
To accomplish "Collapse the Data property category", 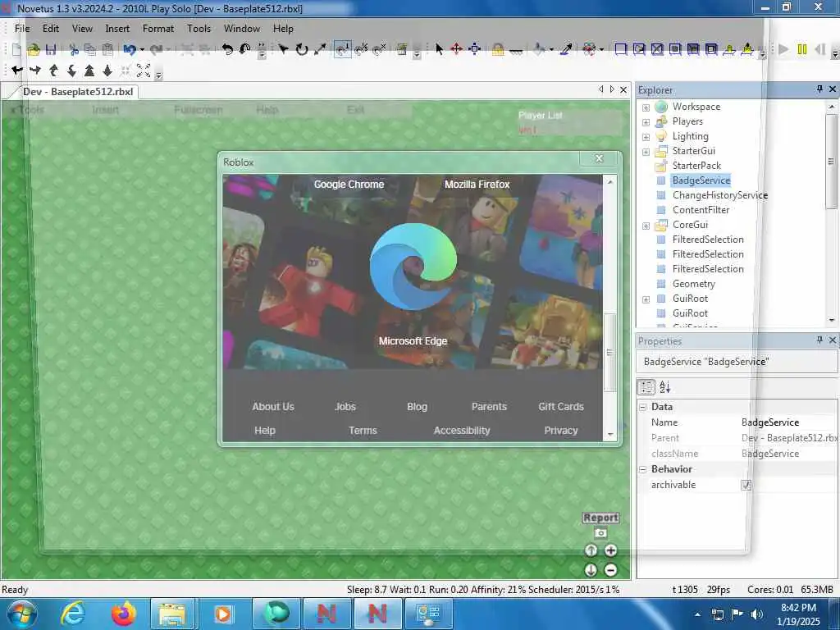I will (643, 407).
